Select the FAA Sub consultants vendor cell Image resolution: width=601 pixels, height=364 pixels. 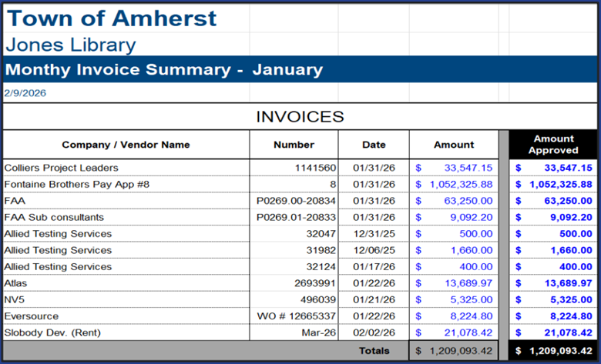point(54,217)
